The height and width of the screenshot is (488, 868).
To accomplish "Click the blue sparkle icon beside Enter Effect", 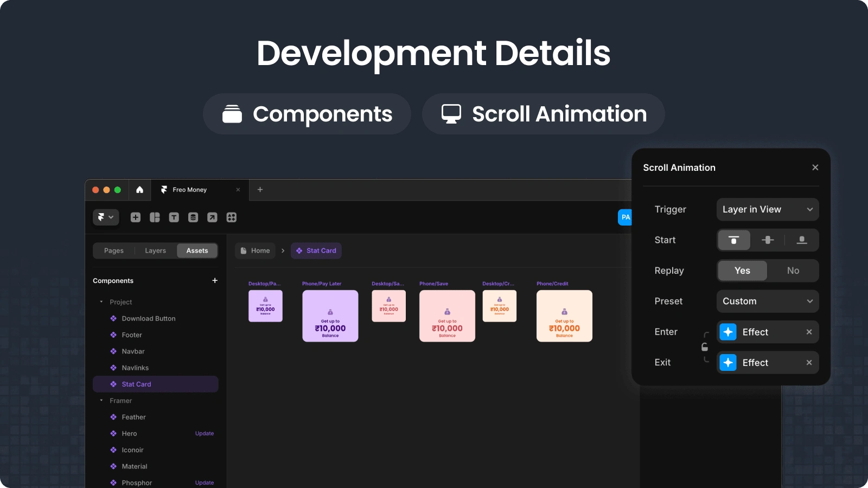I will pyautogui.click(x=728, y=332).
